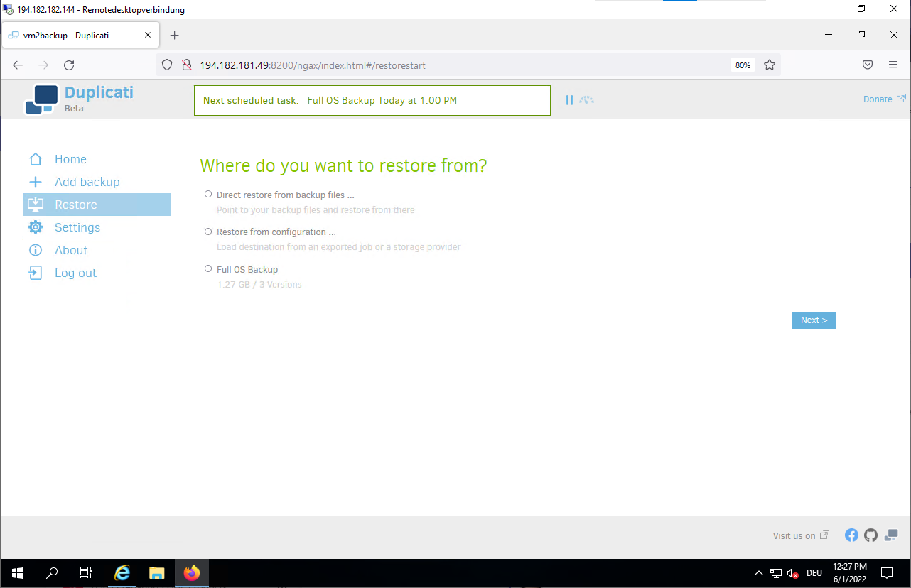
Task: Choose Full OS Backup radio option
Action: click(x=208, y=269)
